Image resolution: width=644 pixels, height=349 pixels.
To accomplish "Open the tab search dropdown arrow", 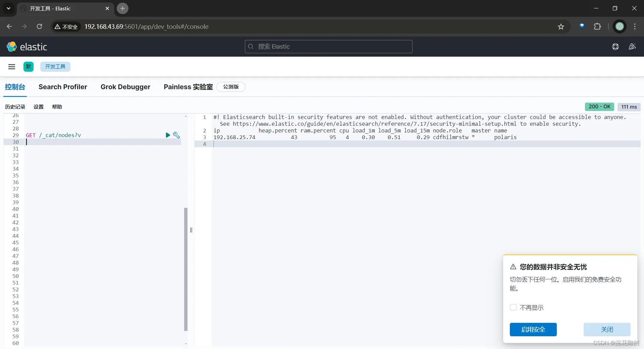I will 8,8.
